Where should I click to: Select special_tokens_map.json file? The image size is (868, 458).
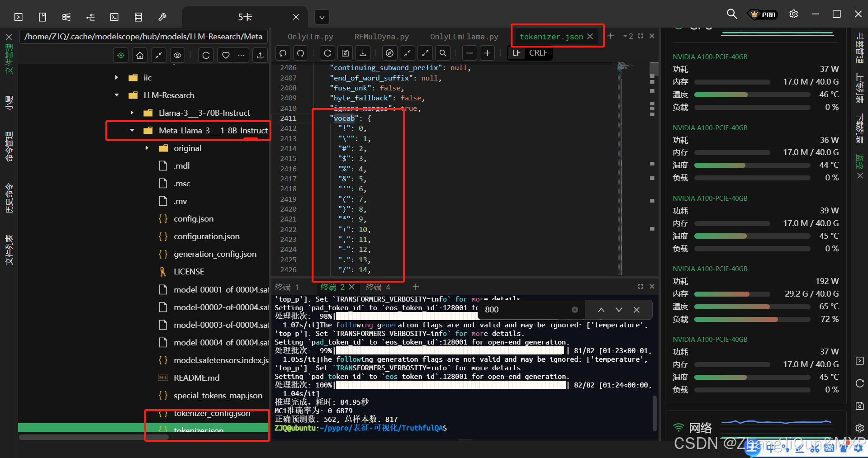coord(218,395)
